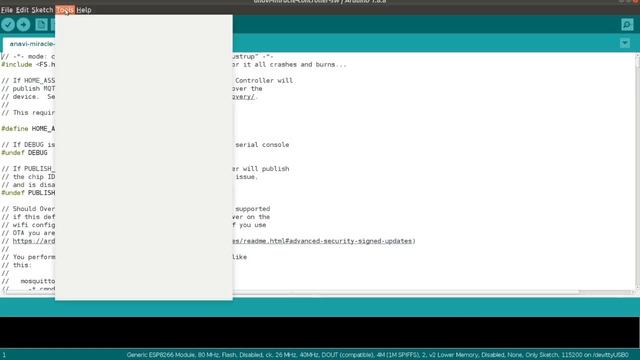Click the horizontal scrollbar of the editor
This screenshot has height=360, width=640.
pos(292,292)
